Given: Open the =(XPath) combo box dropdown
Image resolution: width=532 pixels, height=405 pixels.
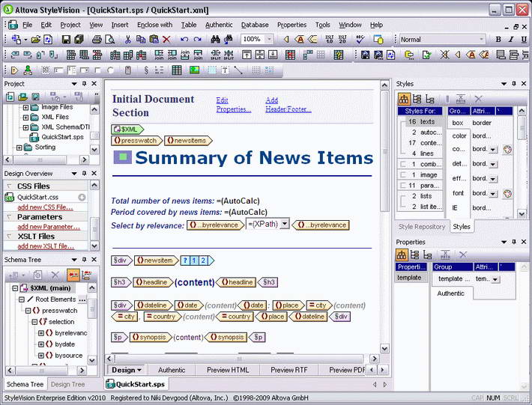Looking at the screenshot, I should coord(285,224).
